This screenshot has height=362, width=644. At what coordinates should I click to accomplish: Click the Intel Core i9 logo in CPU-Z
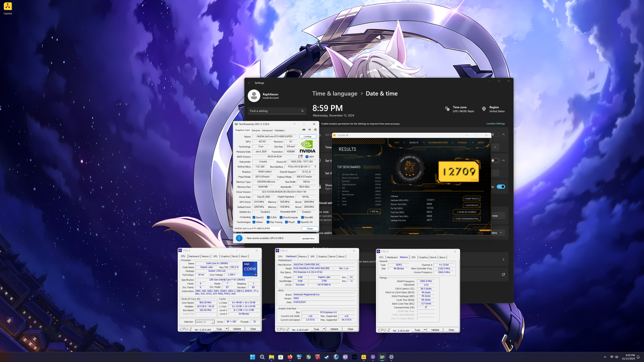click(x=250, y=269)
